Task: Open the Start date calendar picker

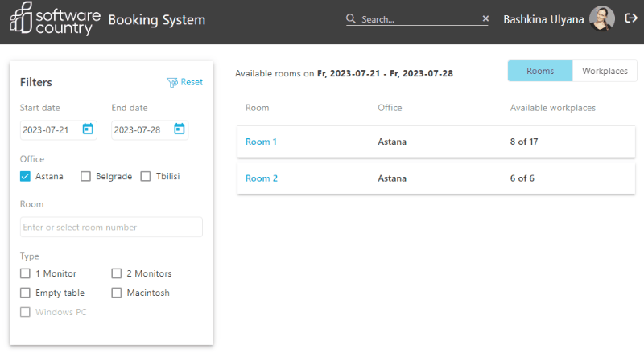Action: [88, 129]
